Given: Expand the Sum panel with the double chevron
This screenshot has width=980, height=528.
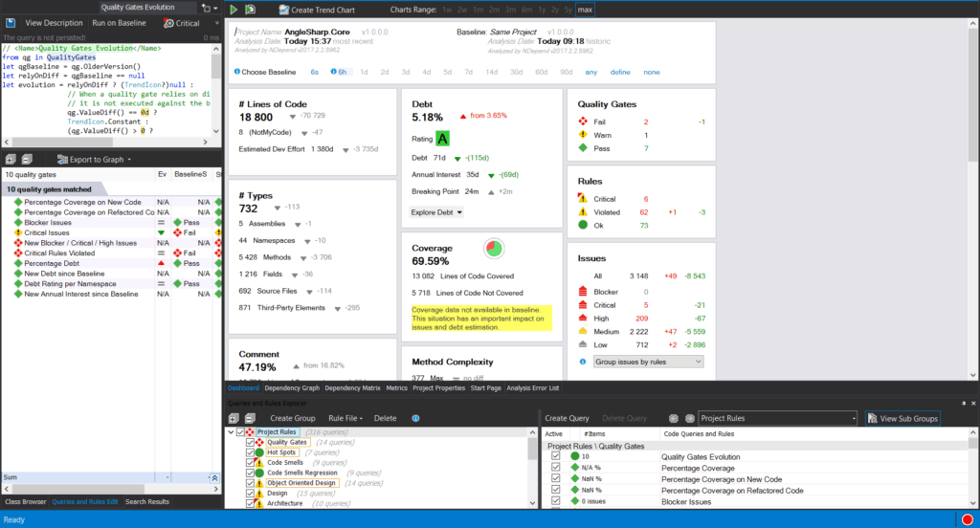Looking at the screenshot, I should 214,477.
